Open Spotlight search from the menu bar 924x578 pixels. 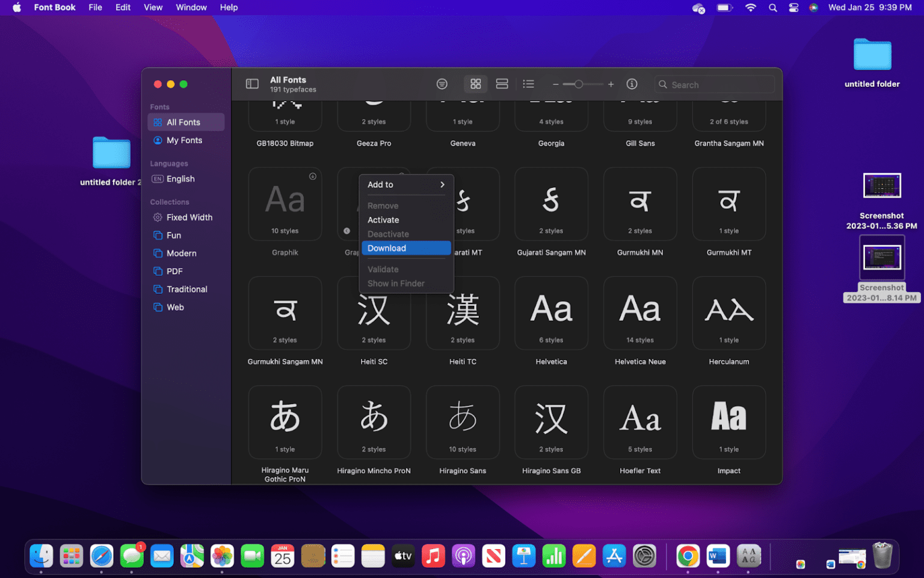[772, 7]
